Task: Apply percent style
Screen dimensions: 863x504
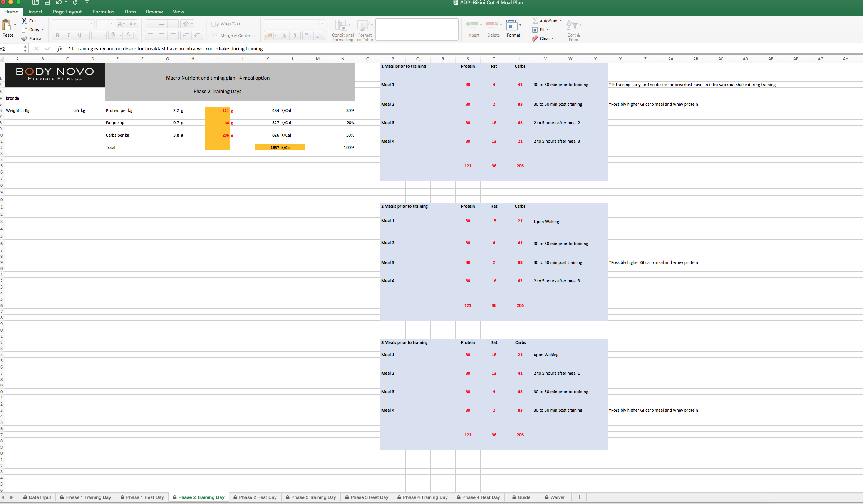Action: 284,35
